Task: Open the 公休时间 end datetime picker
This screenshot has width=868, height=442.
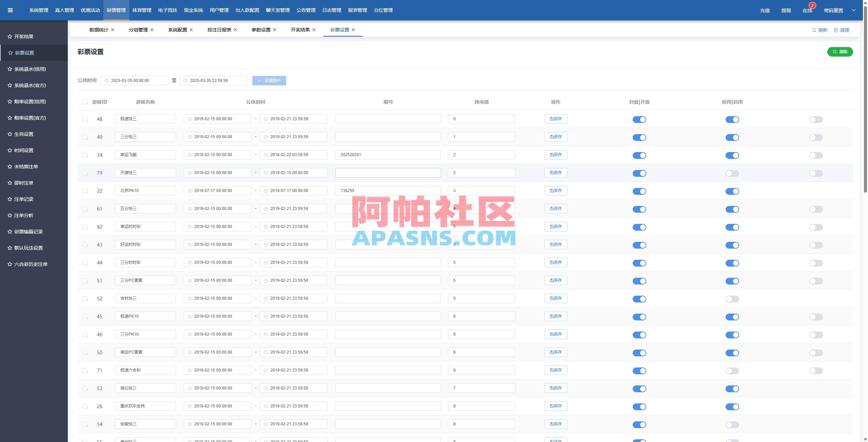Action: pos(213,81)
